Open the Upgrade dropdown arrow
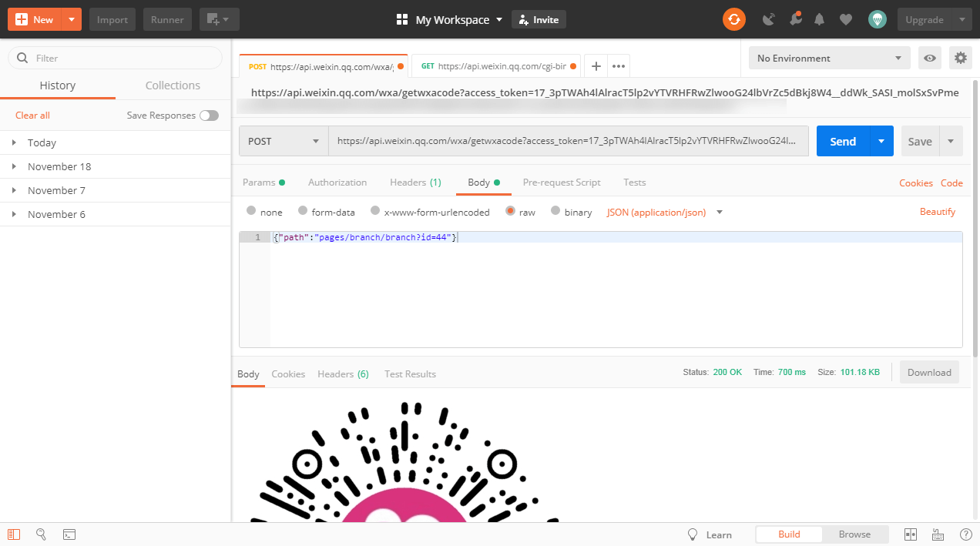980x546 pixels. (x=961, y=19)
